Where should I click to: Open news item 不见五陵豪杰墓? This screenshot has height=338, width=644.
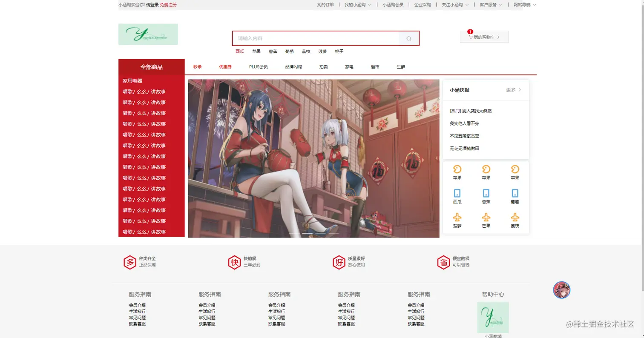click(x=465, y=136)
